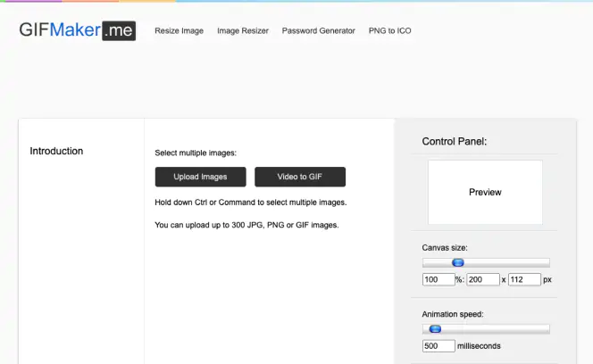Click the Select multiple images label

[x=196, y=153]
